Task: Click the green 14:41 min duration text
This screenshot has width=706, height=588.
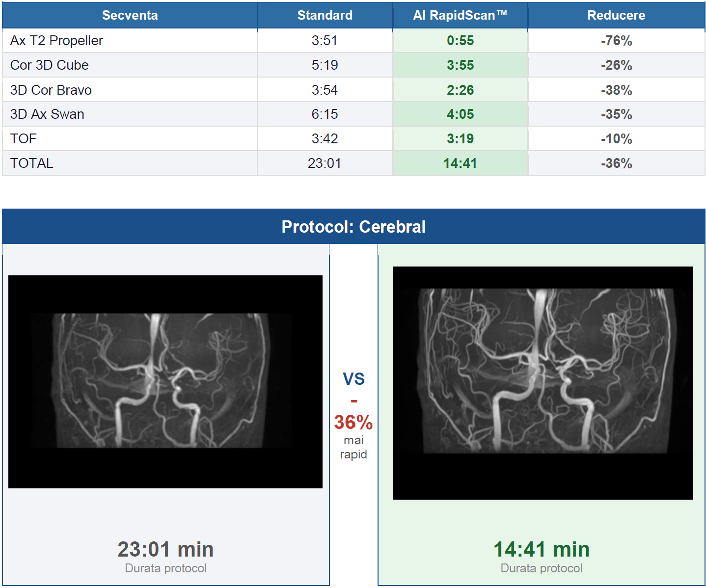Action: [542, 549]
